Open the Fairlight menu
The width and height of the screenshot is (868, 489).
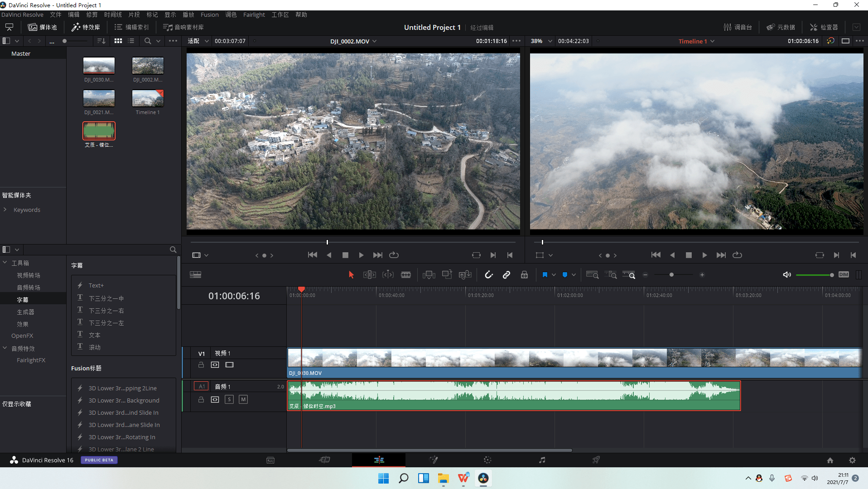pos(254,14)
